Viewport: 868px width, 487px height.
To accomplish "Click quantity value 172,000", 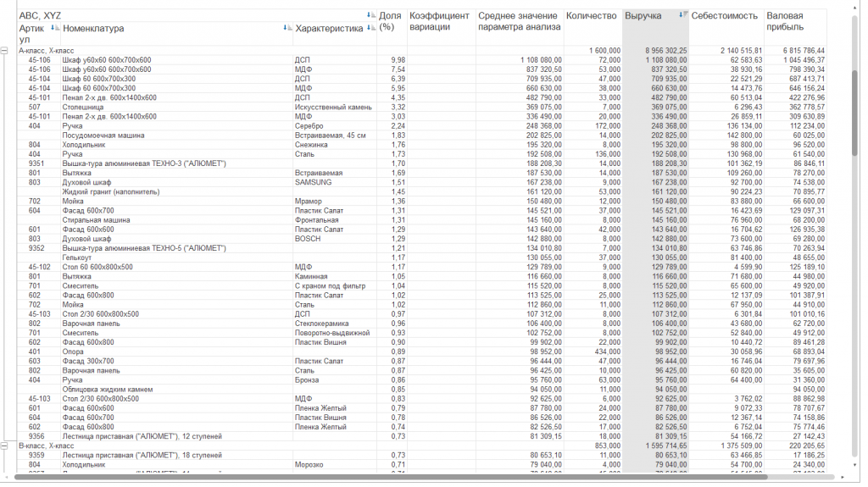I will tap(607, 125).
